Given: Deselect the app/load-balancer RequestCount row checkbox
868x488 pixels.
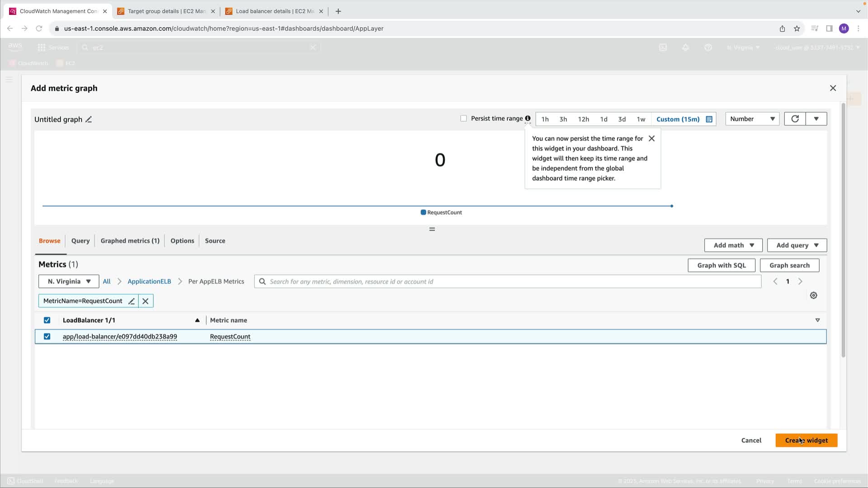Looking at the screenshot, I should point(47,337).
